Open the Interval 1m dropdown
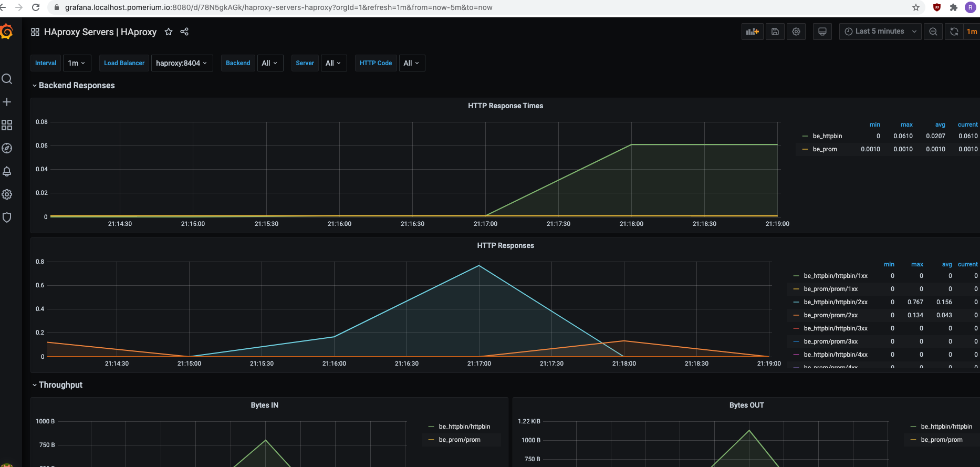The width and height of the screenshot is (980, 467). 77,63
